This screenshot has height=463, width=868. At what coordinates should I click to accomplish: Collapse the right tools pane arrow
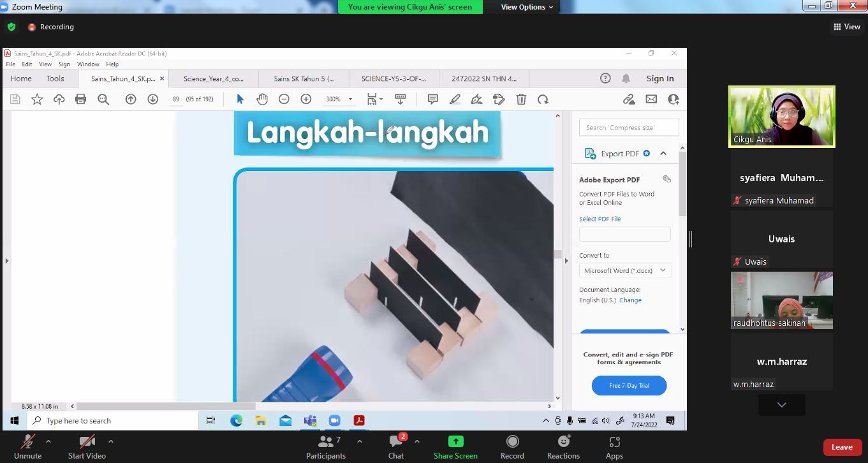click(566, 260)
